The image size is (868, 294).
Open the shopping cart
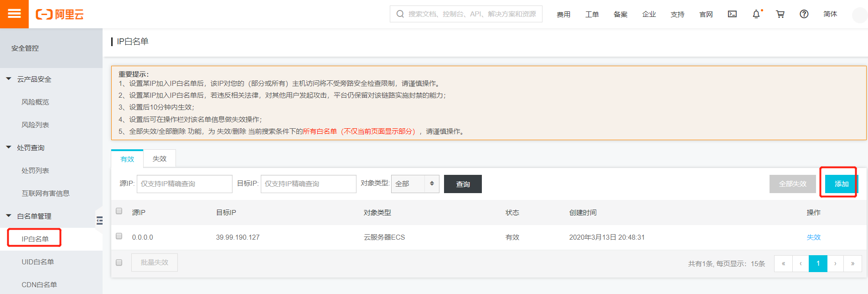[780, 14]
